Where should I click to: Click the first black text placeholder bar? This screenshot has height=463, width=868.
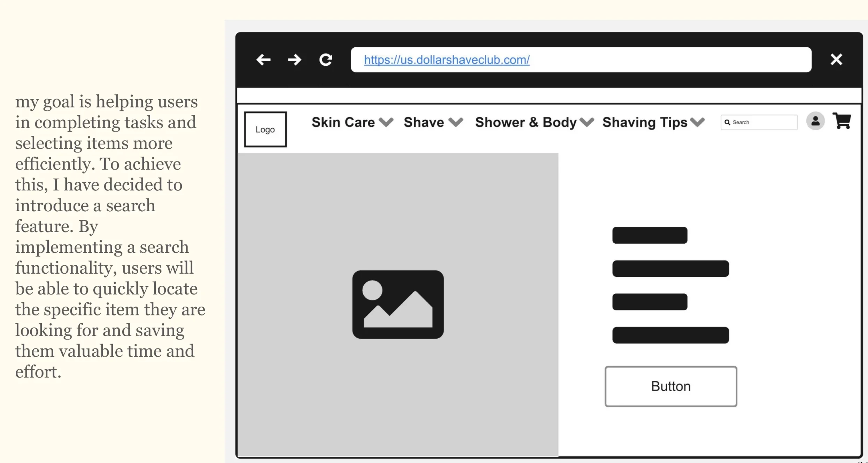tap(650, 235)
